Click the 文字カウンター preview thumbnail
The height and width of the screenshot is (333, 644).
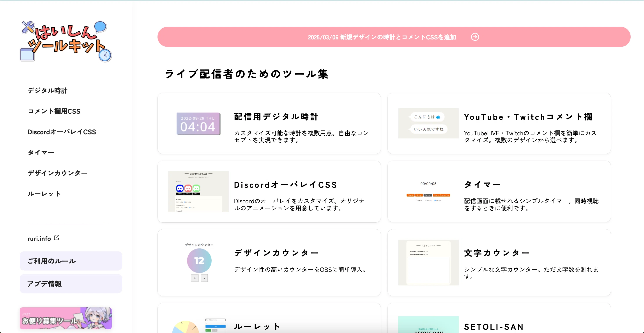428,263
